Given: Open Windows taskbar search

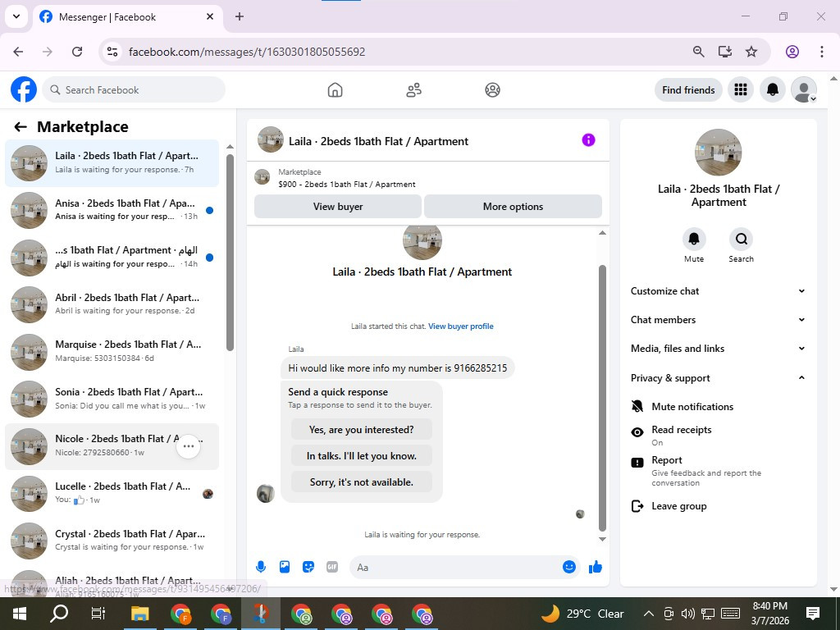Looking at the screenshot, I should (x=59, y=614).
